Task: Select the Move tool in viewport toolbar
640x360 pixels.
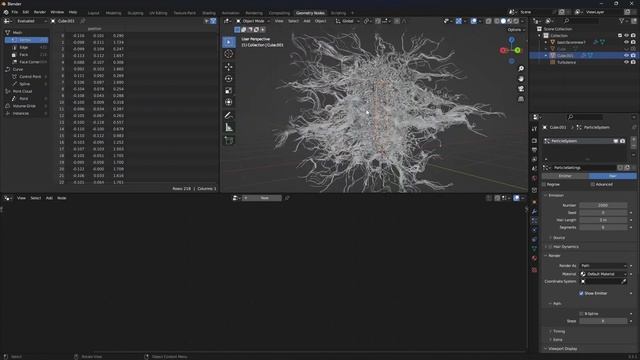Action: 229,67
